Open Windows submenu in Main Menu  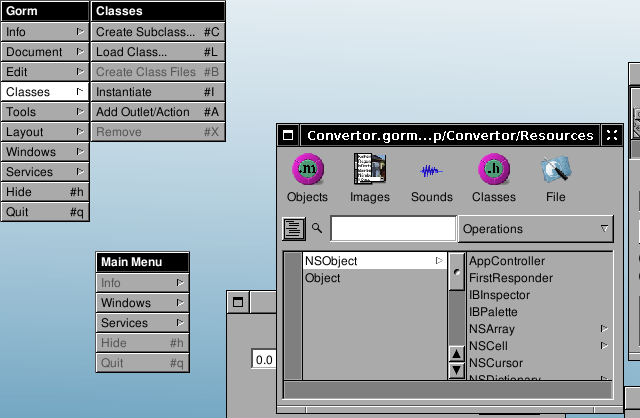[x=142, y=303]
